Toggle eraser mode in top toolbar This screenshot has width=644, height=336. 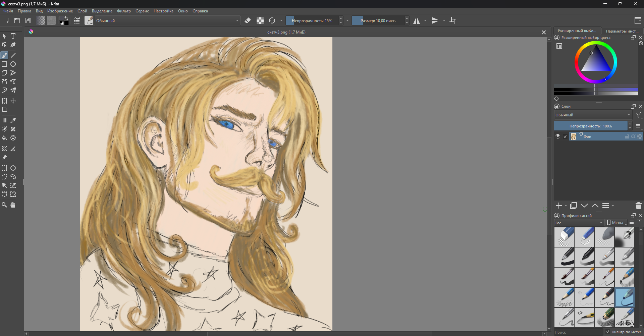point(248,20)
